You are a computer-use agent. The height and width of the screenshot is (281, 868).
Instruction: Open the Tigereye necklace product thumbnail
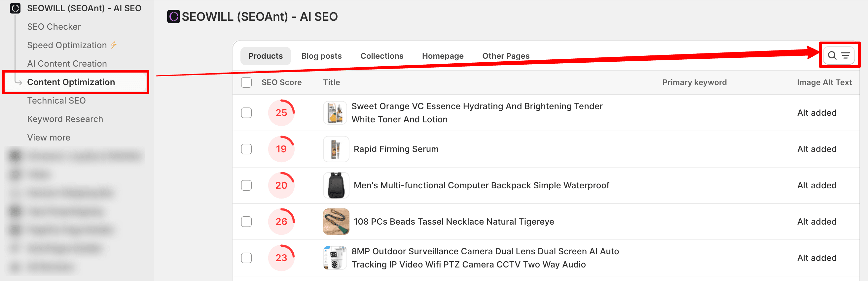point(336,221)
